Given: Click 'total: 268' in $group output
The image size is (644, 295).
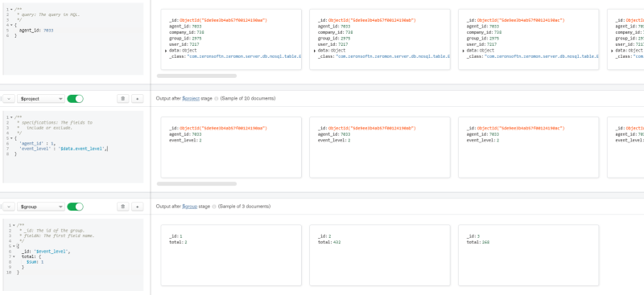Looking at the screenshot, I should [x=478, y=243].
